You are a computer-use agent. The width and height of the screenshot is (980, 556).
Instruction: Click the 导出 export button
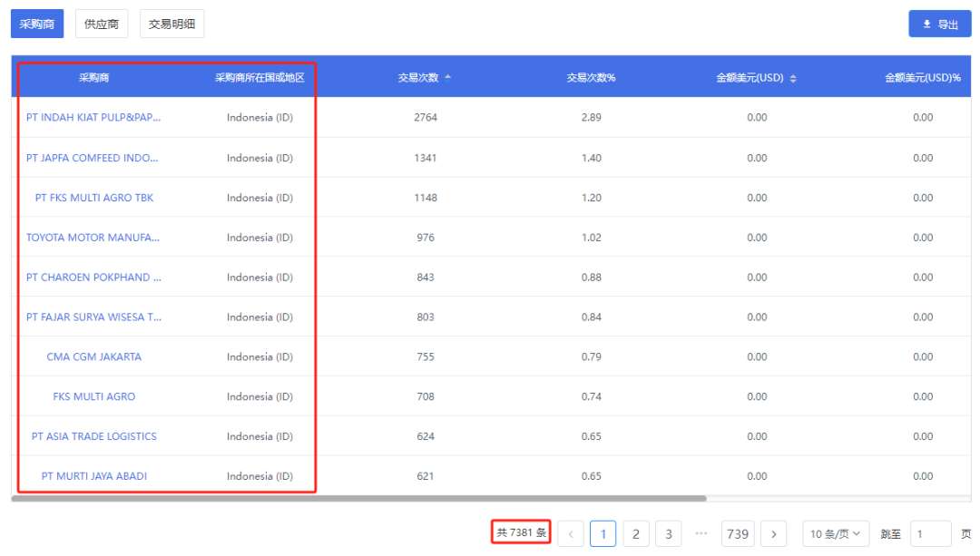939,24
